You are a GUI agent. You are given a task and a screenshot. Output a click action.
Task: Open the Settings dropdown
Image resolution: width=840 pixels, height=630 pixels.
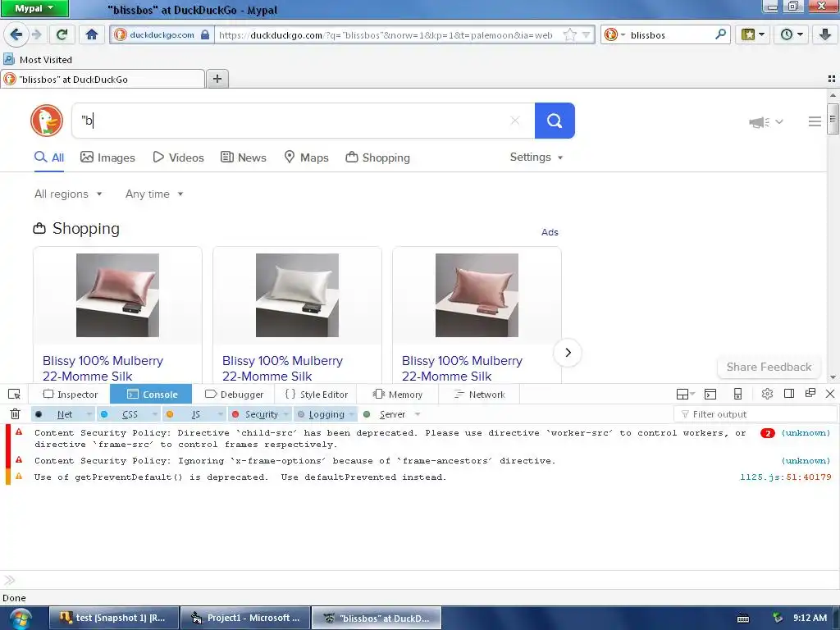click(x=536, y=157)
